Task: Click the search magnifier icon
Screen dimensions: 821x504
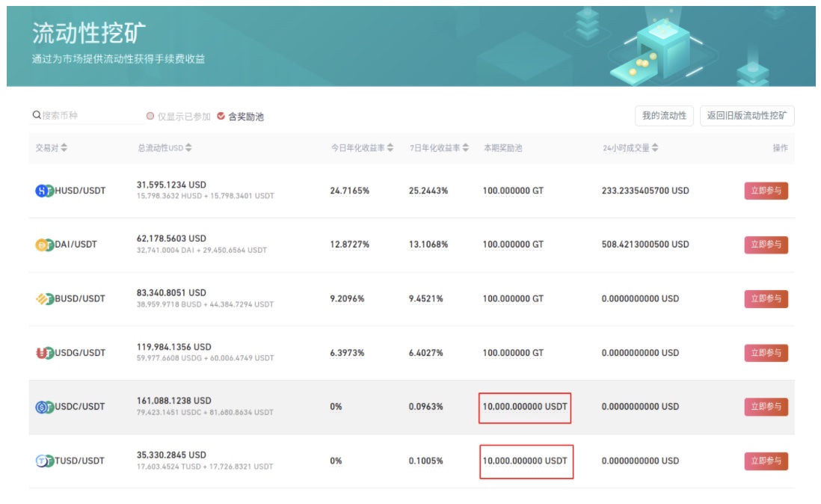Action: pyautogui.click(x=36, y=116)
